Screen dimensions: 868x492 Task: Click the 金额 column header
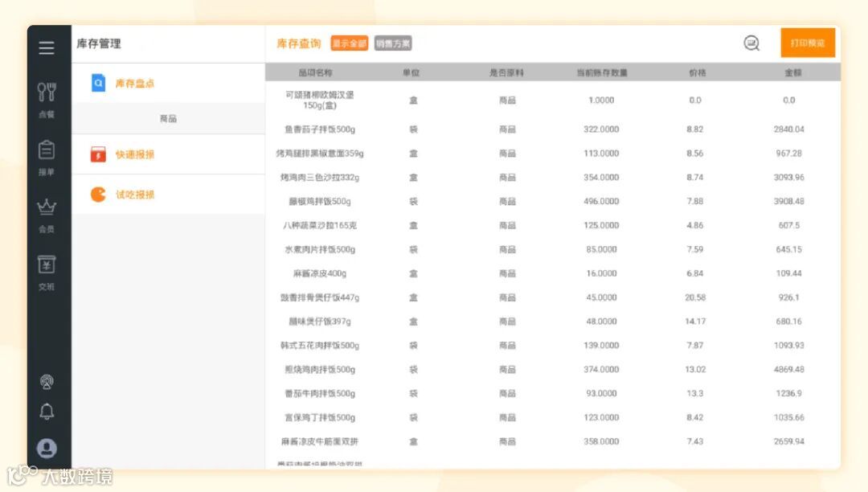792,72
